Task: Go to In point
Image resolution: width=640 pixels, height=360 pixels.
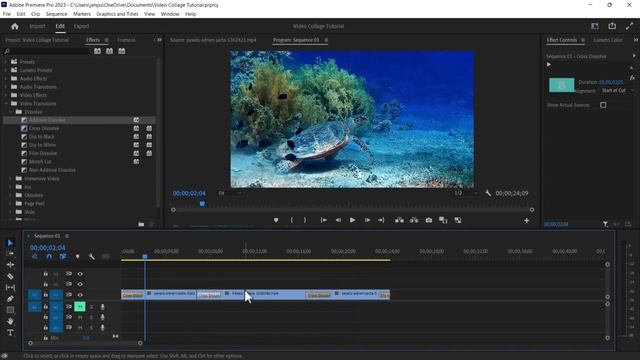Action: point(324,220)
